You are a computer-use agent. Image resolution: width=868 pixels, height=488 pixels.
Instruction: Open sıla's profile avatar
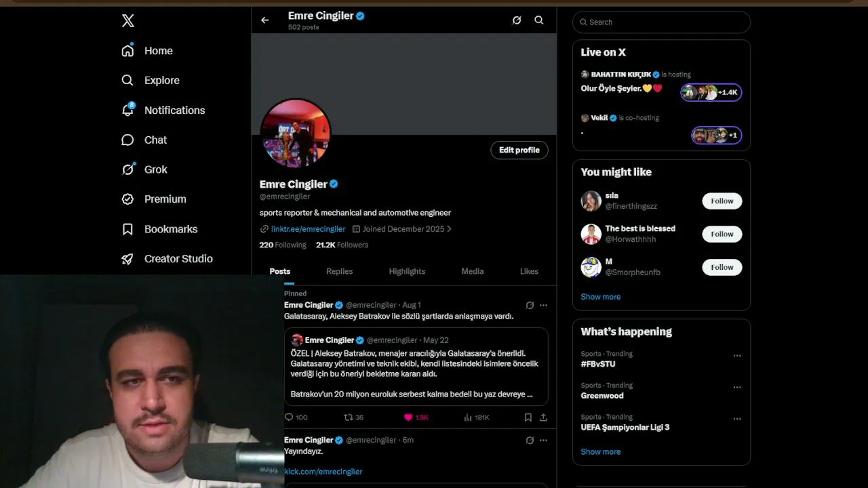[x=591, y=201]
